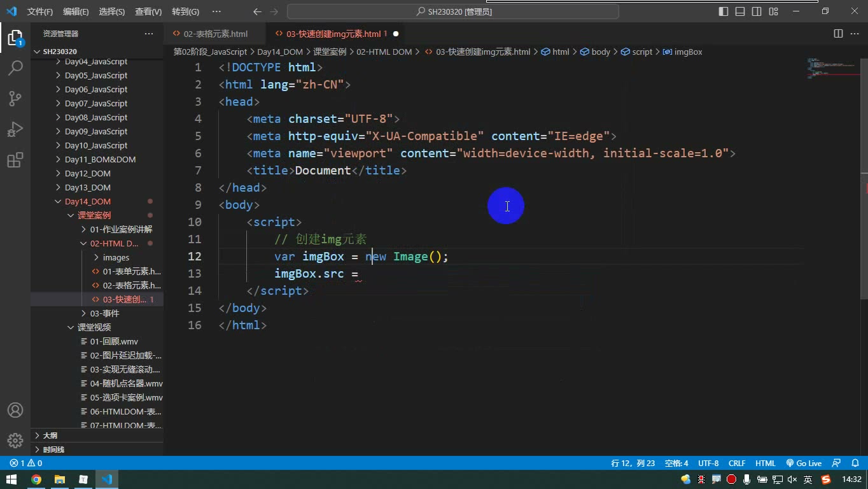The image size is (868, 489).
Task: Open the Search view in activity bar
Action: click(x=15, y=67)
